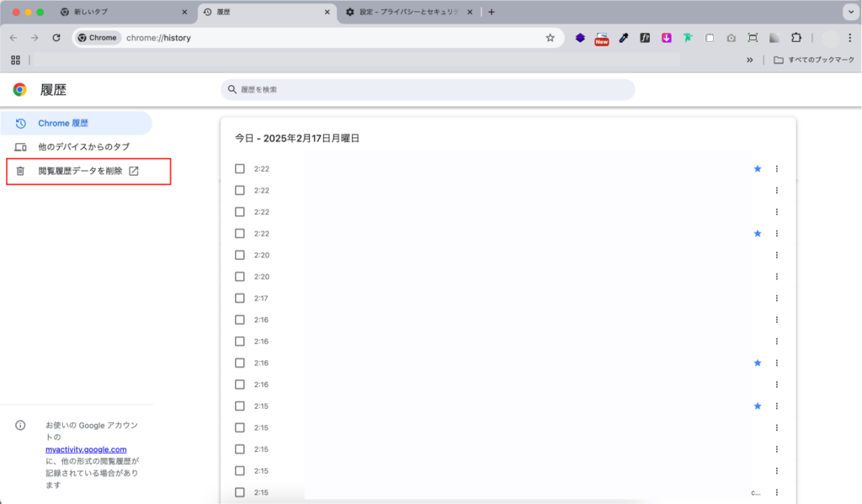Click the 履歴を検索 search field
862x504 pixels.
(428, 89)
